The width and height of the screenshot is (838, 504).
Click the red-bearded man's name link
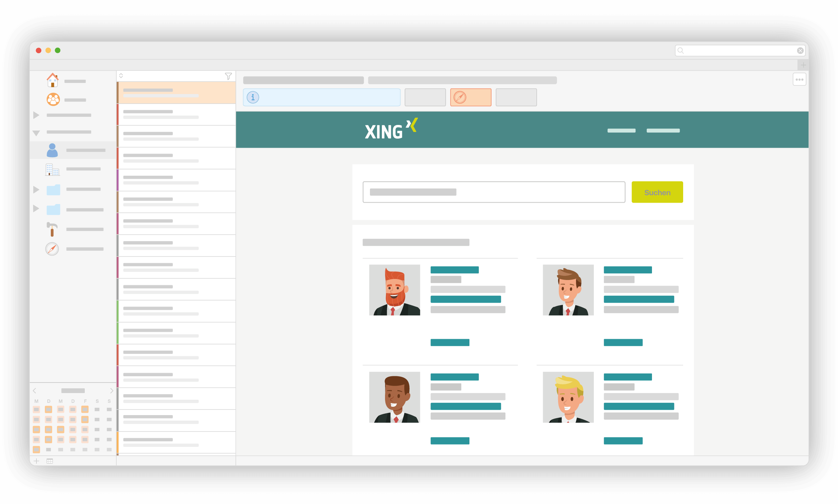point(454,270)
